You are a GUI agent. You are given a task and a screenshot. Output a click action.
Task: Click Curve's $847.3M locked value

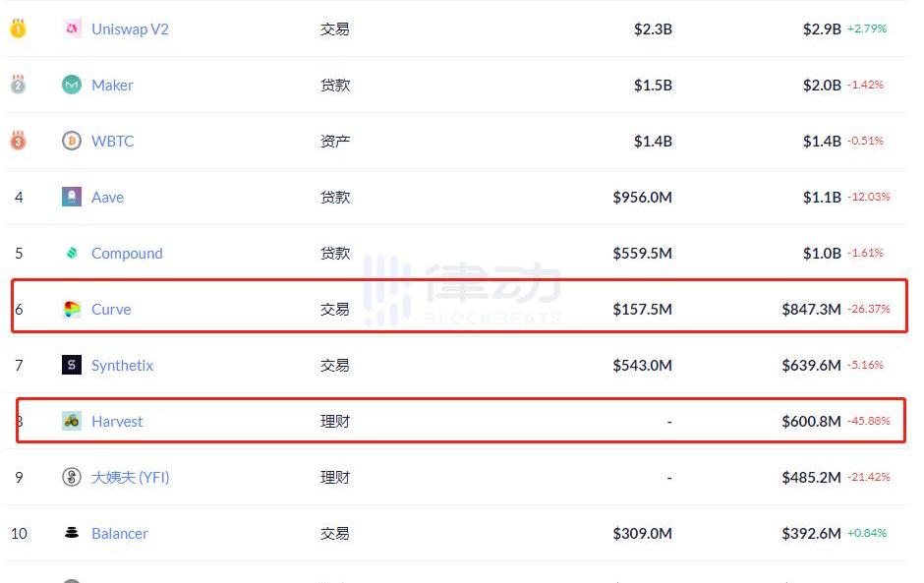point(811,310)
